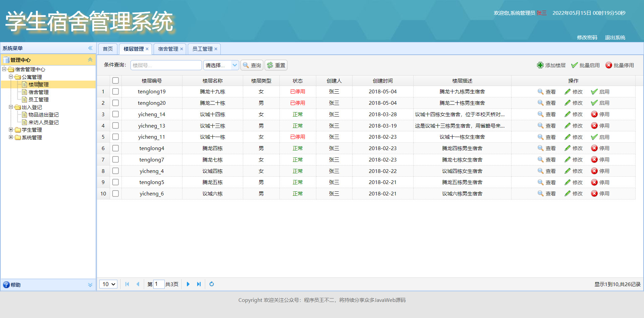The image size is (644, 318).
Task: Jump to last page with end-arrow control
Action: 199,284
